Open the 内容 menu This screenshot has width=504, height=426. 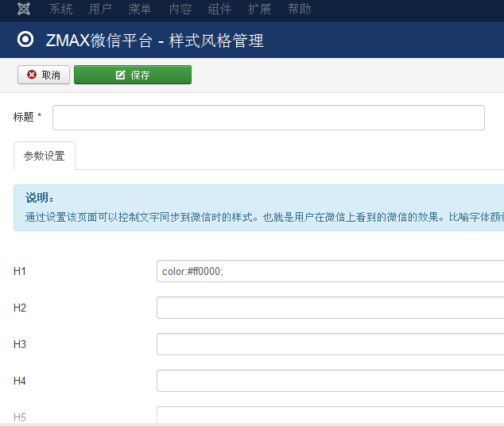click(x=180, y=9)
